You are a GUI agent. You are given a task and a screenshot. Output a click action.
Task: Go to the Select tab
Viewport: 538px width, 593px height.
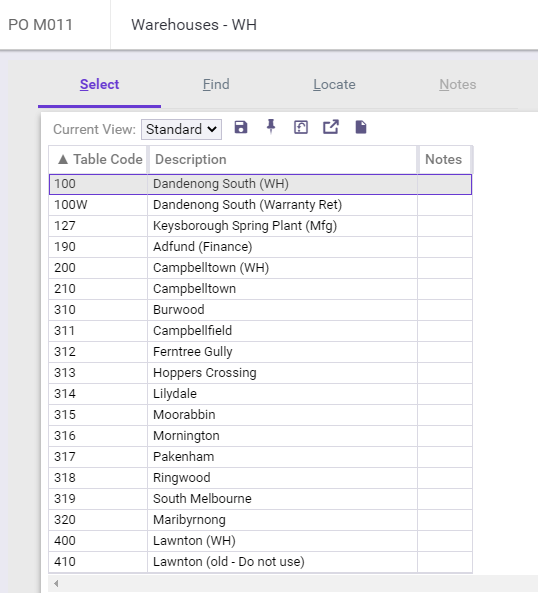pos(99,84)
